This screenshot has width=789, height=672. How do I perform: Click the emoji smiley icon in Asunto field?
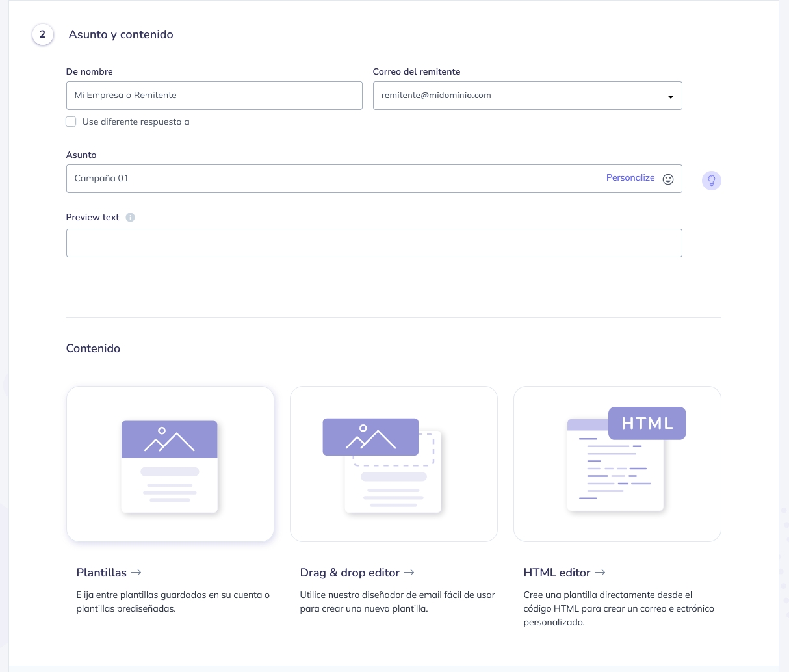pos(667,179)
